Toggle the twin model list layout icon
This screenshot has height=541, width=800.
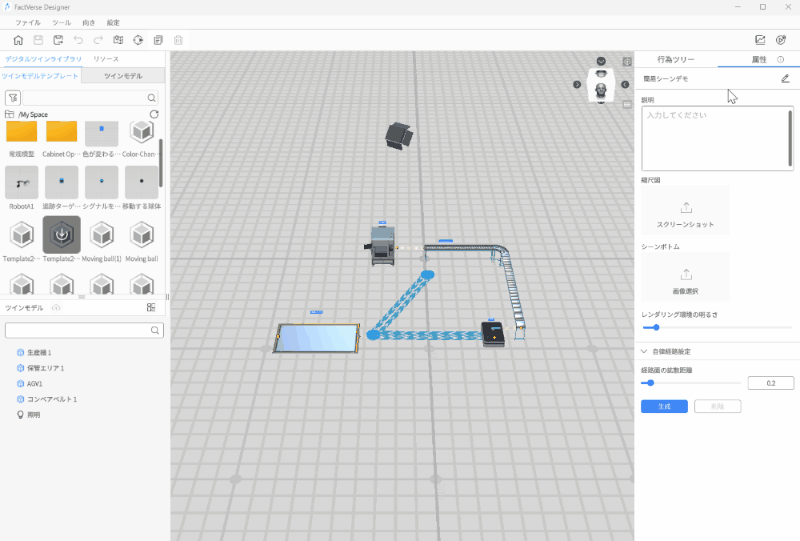coord(151,308)
